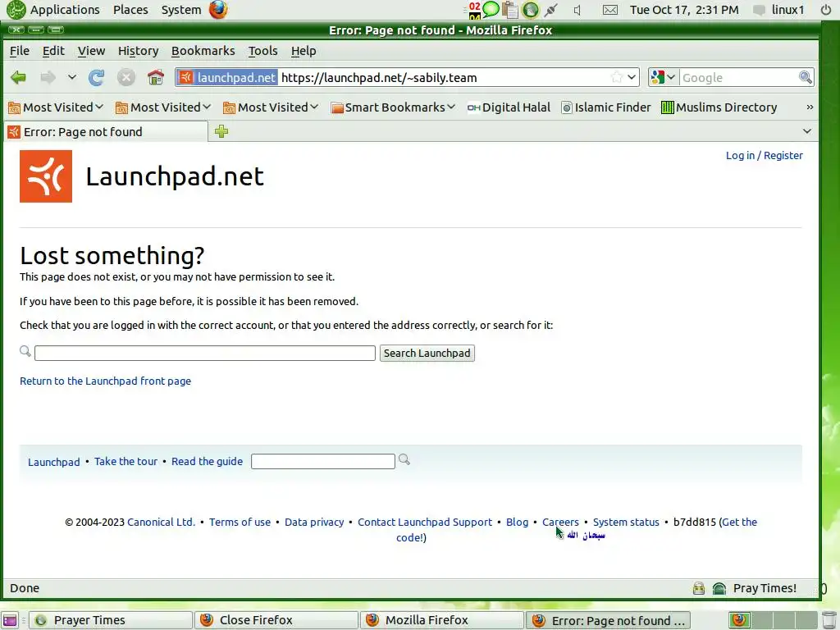
Task: Open the Digital Halal bookmark
Action: coord(509,107)
